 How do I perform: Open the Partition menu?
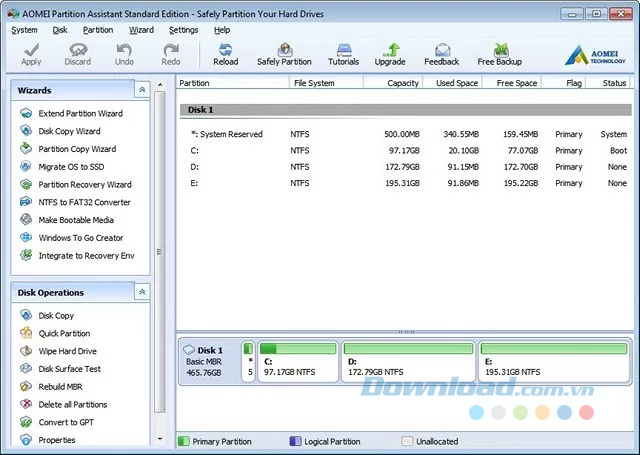[98, 30]
